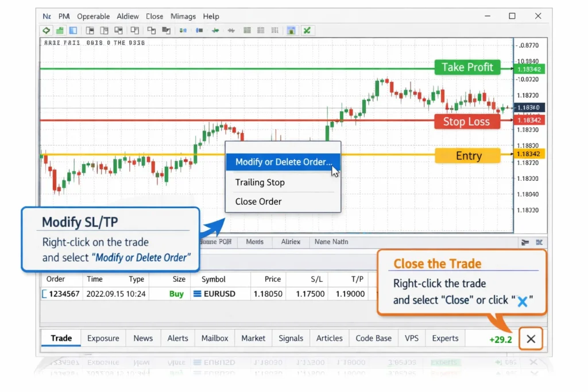The image size is (588, 392).
Task: Switch to the Exposure tab
Action: click(x=103, y=338)
